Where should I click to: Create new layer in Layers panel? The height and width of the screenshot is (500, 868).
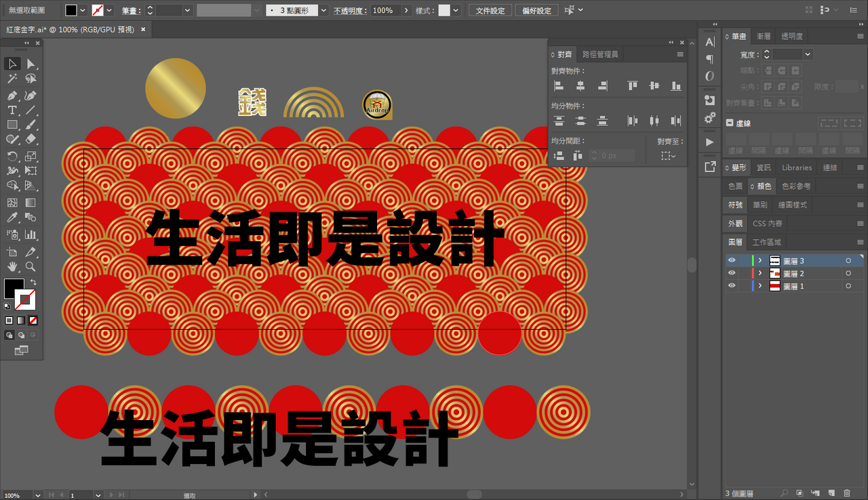(832, 493)
